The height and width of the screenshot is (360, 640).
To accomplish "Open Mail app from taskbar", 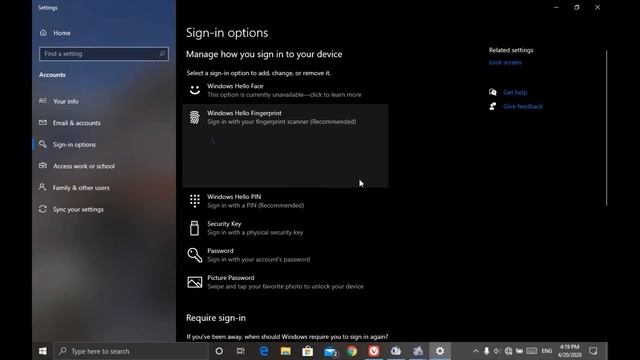I will (x=330, y=351).
